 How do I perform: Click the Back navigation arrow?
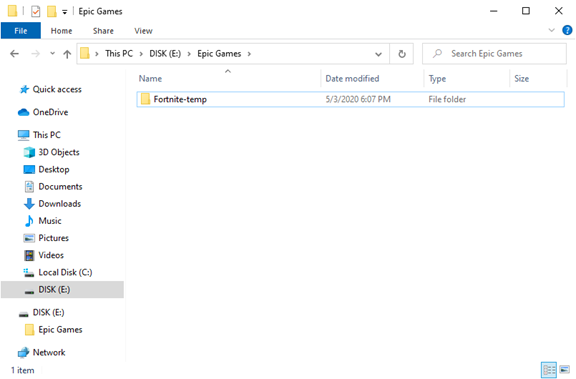(14, 54)
